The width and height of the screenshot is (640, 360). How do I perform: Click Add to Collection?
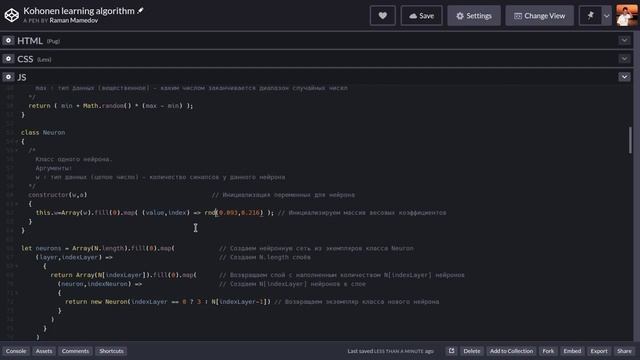(x=511, y=351)
